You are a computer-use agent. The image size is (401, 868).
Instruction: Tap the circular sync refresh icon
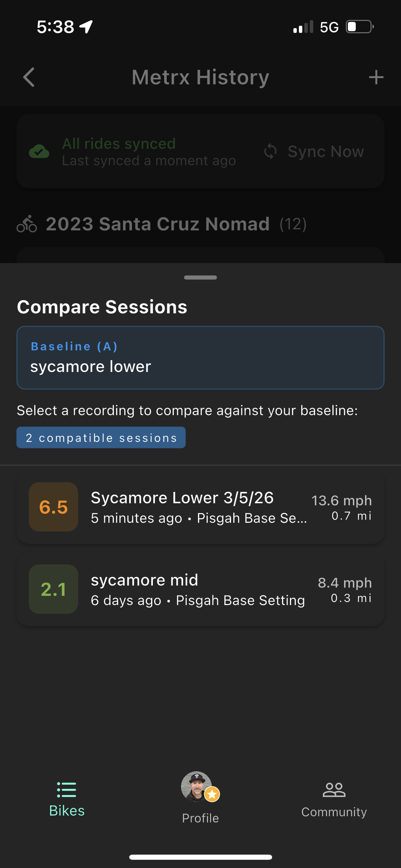click(271, 151)
